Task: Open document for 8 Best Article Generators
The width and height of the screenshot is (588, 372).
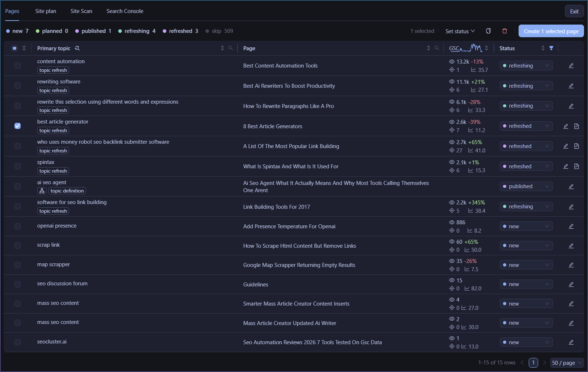Action: tap(577, 126)
